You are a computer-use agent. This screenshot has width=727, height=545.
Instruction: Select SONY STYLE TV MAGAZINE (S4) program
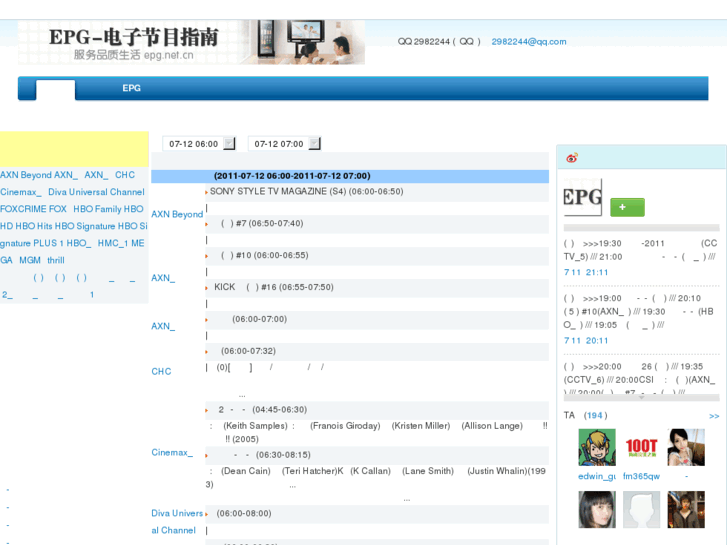(x=306, y=192)
